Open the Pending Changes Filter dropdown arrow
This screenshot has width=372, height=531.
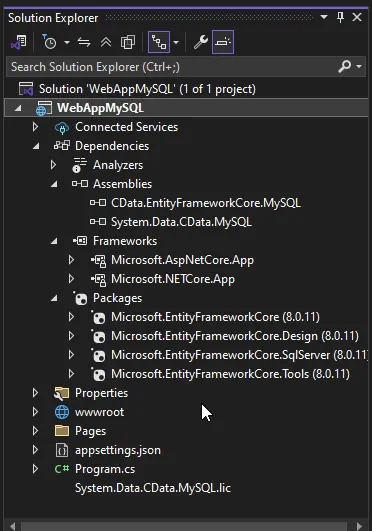[67, 42]
